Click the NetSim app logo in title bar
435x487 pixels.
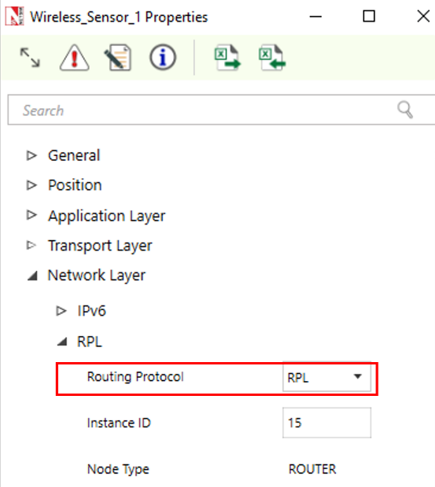click(x=15, y=17)
